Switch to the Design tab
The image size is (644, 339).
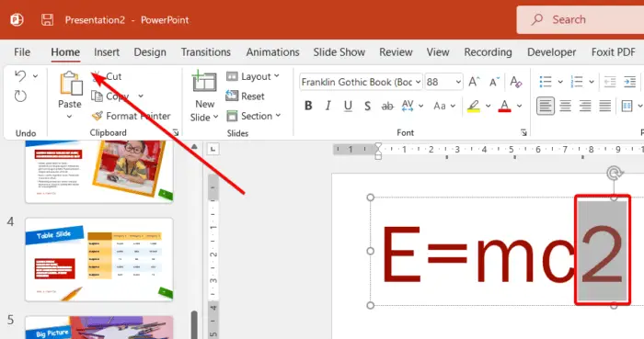point(150,52)
